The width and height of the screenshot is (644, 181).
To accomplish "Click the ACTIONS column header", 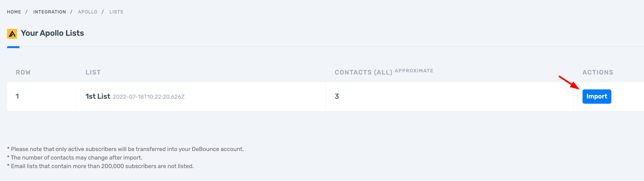I will tap(598, 72).
